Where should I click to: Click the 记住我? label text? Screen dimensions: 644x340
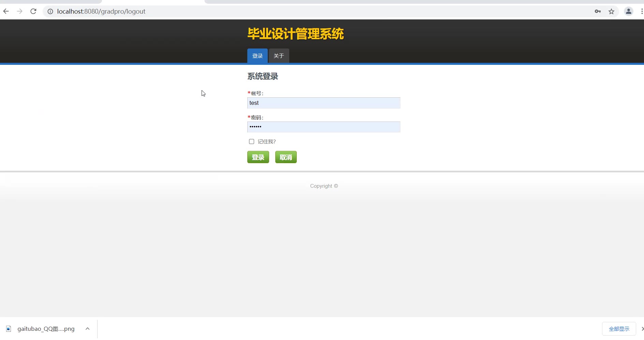pyautogui.click(x=267, y=141)
